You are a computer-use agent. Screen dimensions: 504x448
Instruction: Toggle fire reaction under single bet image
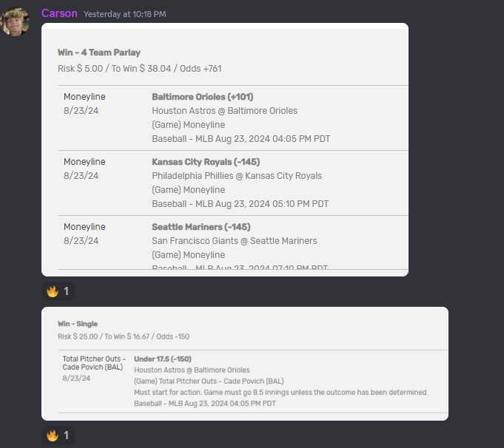coord(58,435)
